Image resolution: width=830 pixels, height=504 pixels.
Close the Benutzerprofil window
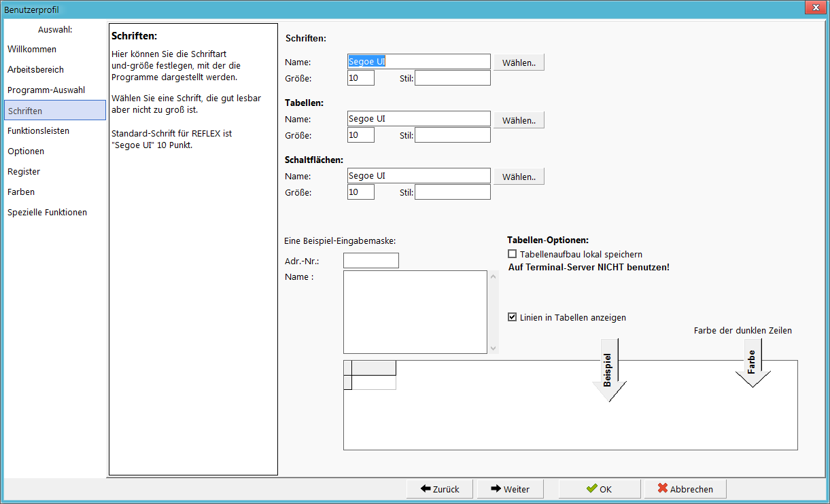tap(814, 7)
